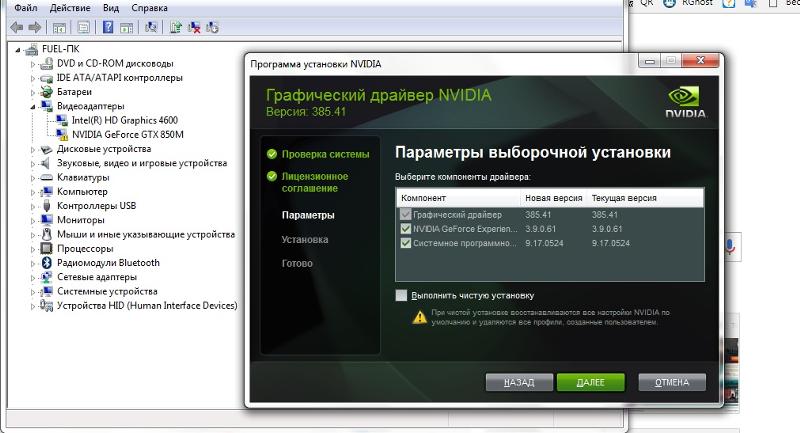Viewport: 800px width, 433px height.
Task: Click the НАЗАД button in NVIDIA installer
Action: (x=519, y=383)
